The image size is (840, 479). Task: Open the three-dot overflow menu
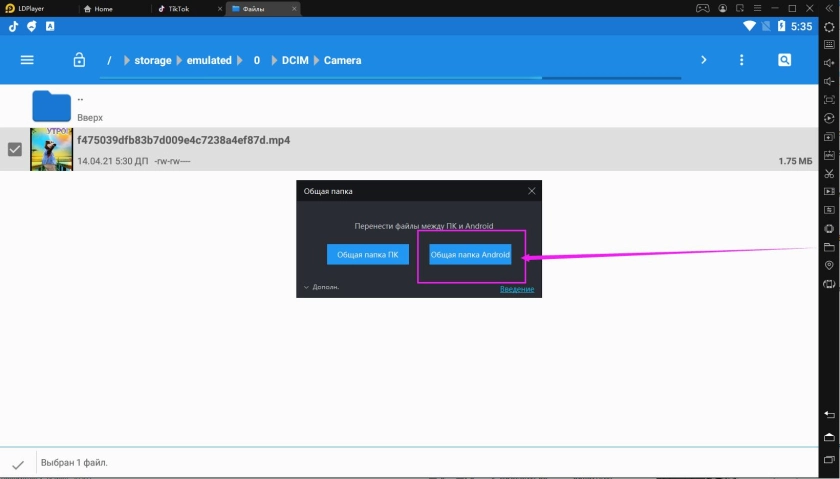pyautogui.click(x=741, y=60)
